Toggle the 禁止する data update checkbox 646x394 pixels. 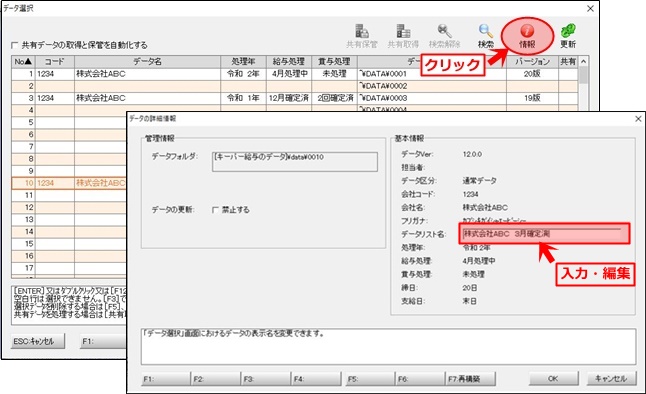(215, 210)
